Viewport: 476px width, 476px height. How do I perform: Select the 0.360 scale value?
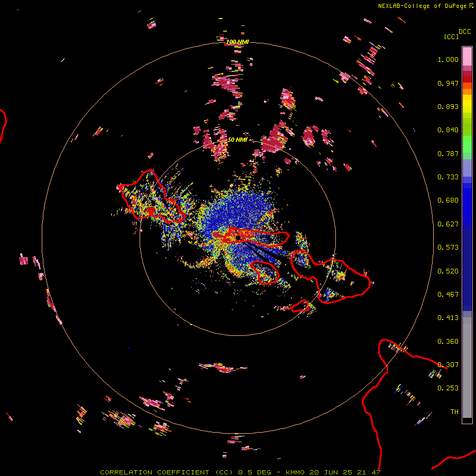click(x=448, y=342)
